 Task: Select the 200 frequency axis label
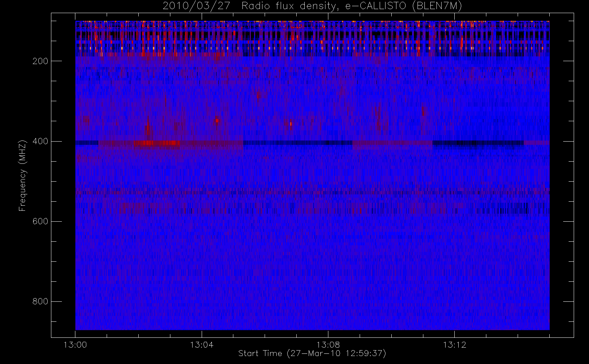pyautogui.click(x=40, y=61)
